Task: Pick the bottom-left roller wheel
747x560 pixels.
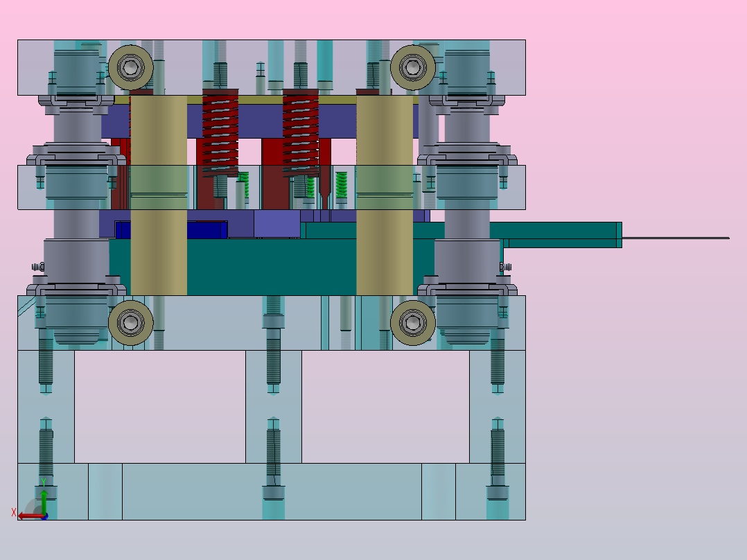Action: coord(130,323)
